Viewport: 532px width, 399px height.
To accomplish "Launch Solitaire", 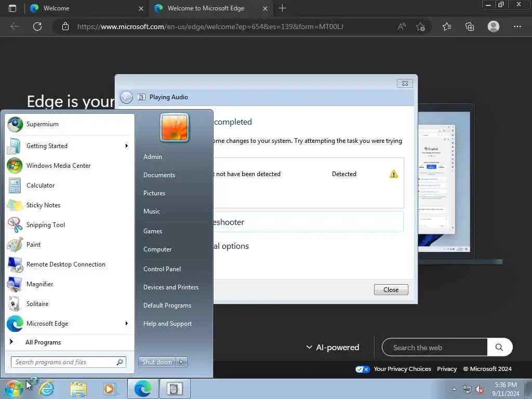I will (70, 304).
